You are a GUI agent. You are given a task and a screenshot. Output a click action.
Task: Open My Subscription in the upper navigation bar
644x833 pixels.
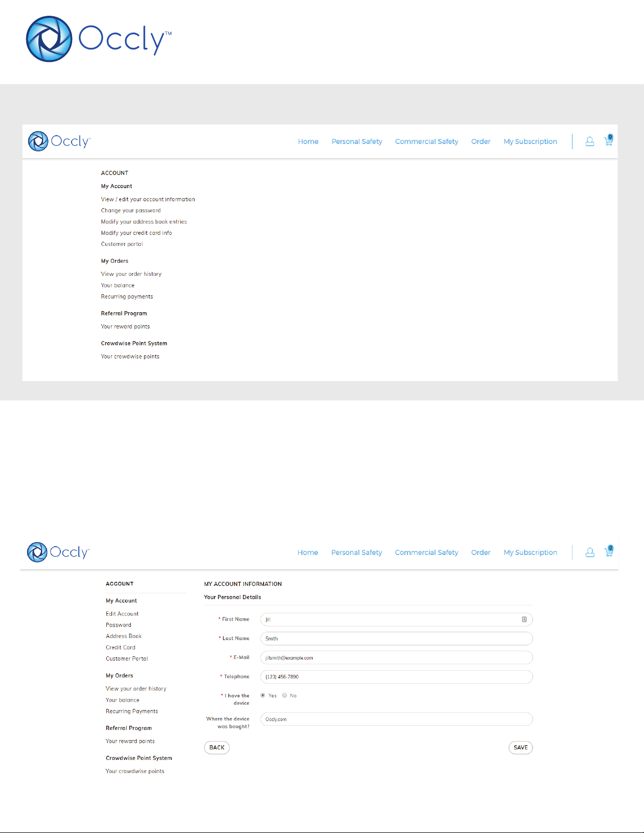coord(530,141)
